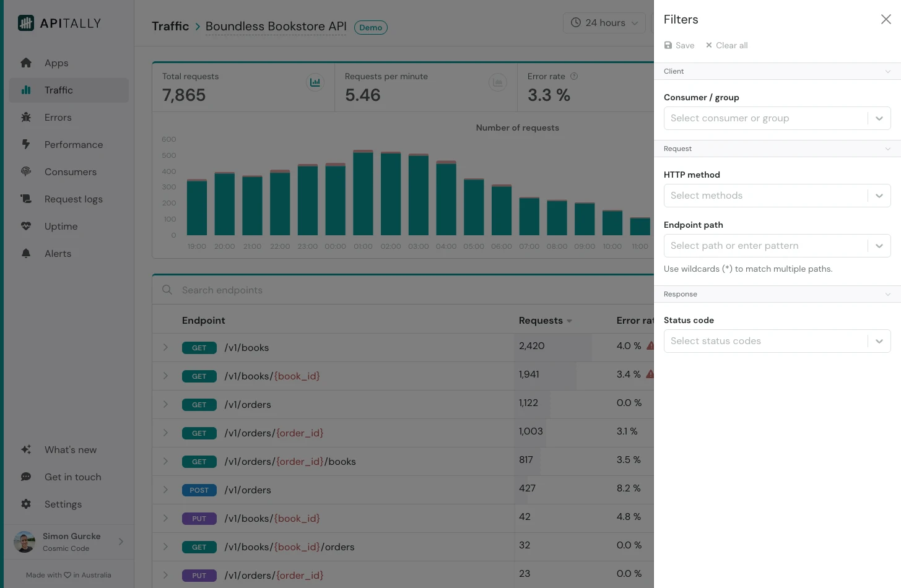Screen dimensions: 901x588
Task: Open the Consumers section from the sidebar
Action: (x=70, y=171)
